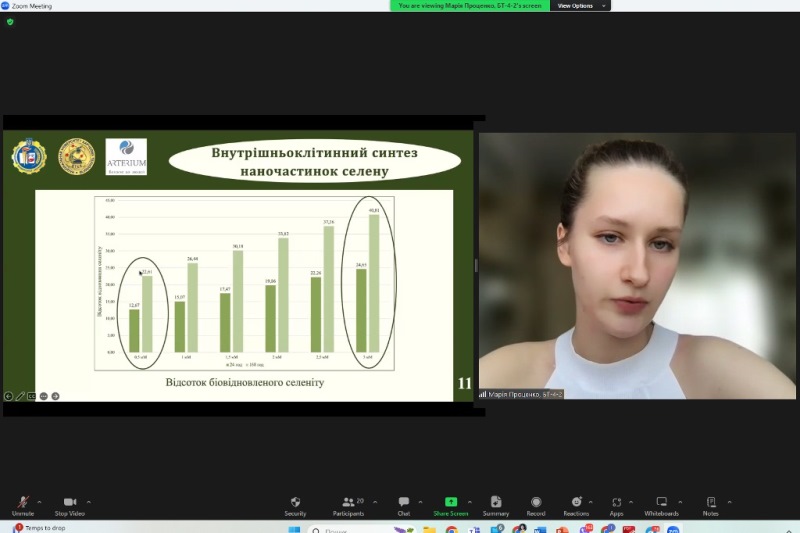800x533 pixels.
Task: Open Whiteboards from the toolbar
Action: point(661,503)
